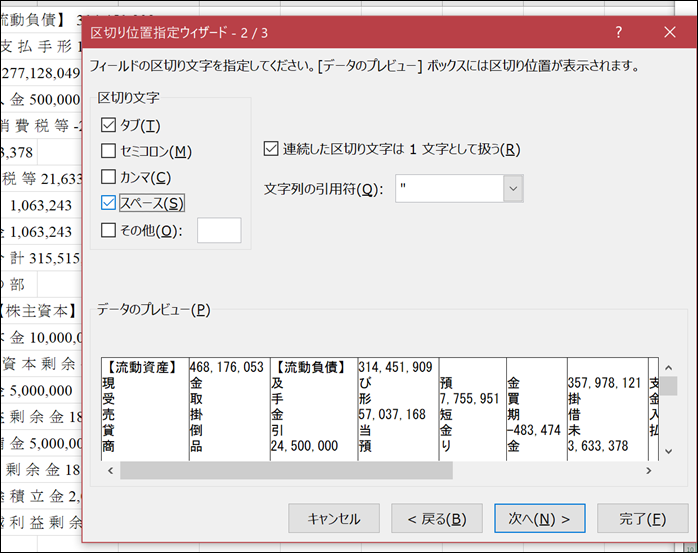Viewport: 698px width, 553px height.
Task: Click the 完了(F) finish button
Action: click(642, 519)
